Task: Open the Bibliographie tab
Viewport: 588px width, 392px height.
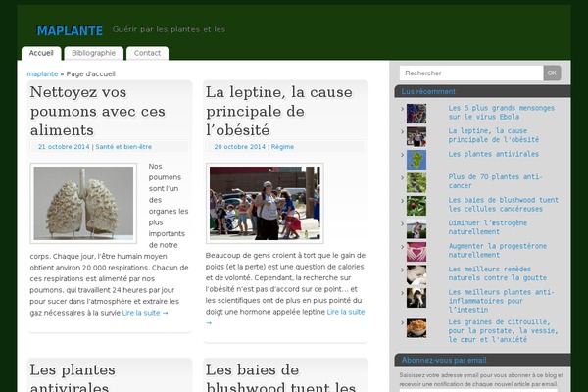Action: click(94, 53)
